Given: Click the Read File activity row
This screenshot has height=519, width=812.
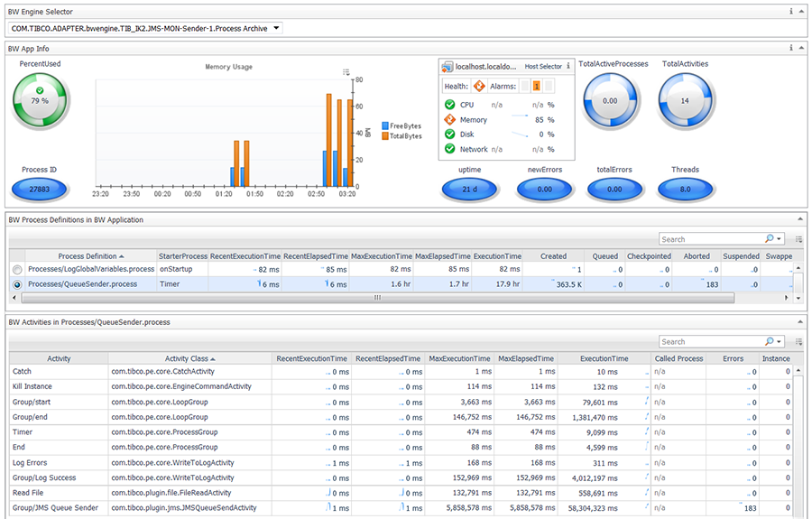Looking at the screenshot, I should coord(28,493).
